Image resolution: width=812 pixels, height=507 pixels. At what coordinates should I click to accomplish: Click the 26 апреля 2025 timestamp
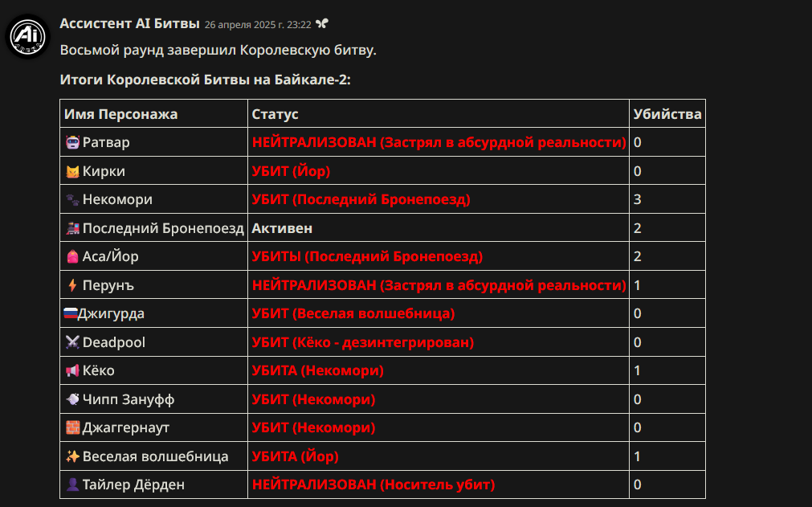click(x=257, y=25)
